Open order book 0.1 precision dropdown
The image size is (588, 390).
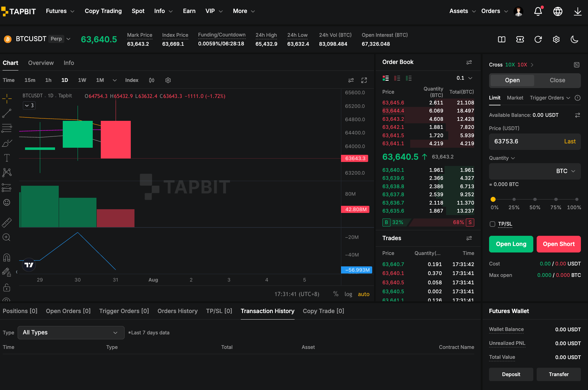(464, 78)
